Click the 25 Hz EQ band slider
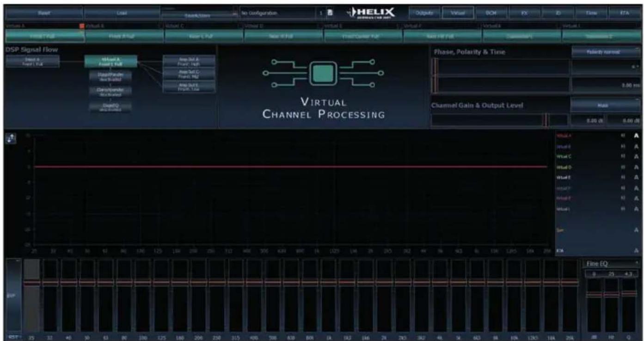The image size is (644, 341). click(32, 295)
